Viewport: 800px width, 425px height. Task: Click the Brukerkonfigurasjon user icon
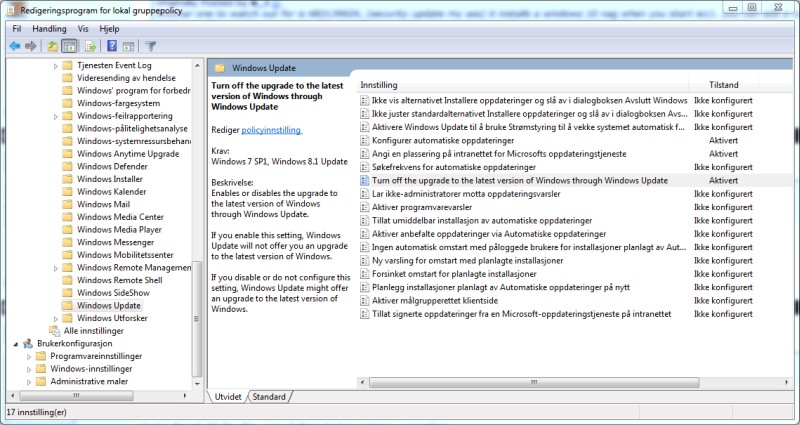[x=28, y=343]
